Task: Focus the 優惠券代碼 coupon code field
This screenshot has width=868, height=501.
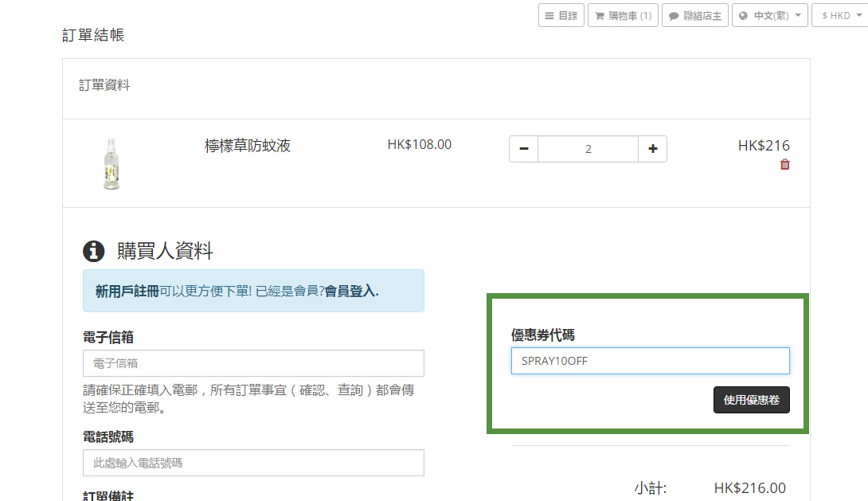Action: (650, 361)
